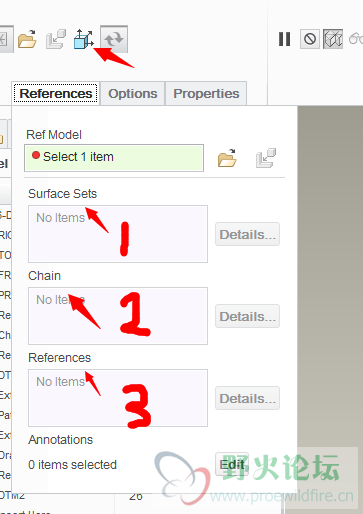Screen dimensions: 363x514
Task: Open the Options tab
Action: 133,93
